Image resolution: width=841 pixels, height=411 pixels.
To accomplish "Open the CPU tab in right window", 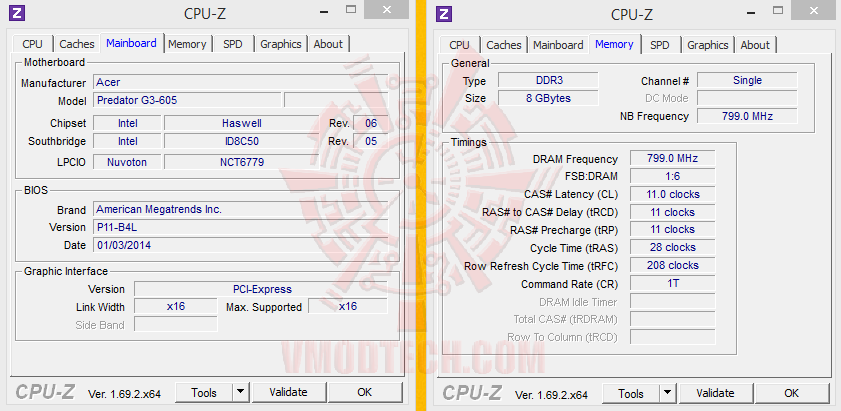I will pos(459,45).
